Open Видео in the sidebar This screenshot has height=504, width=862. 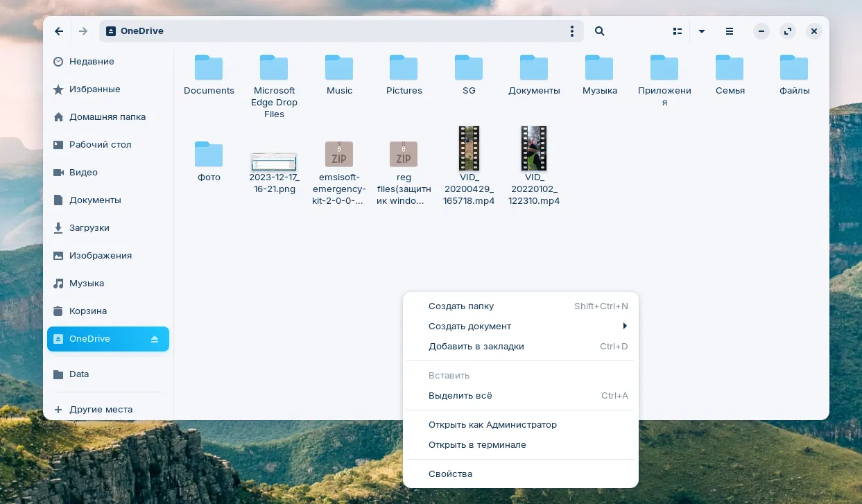coord(108,173)
